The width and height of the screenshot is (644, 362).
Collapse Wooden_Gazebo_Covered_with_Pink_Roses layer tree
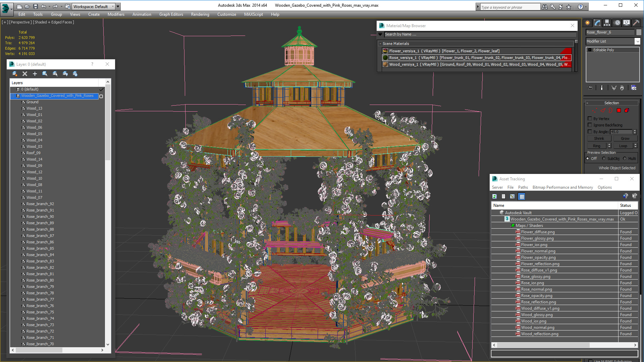[13, 96]
